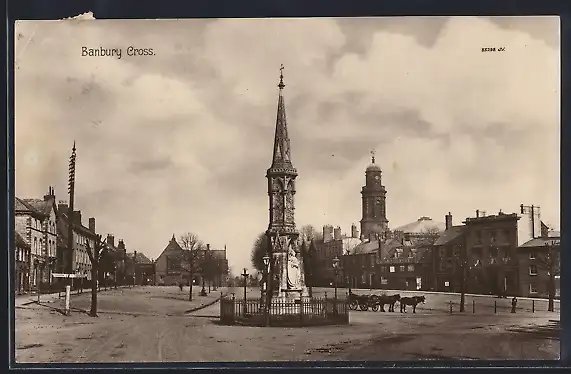The width and height of the screenshot is (571, 374).
Task: Select the lead horse pulling the cart
Action: [413, 303]
